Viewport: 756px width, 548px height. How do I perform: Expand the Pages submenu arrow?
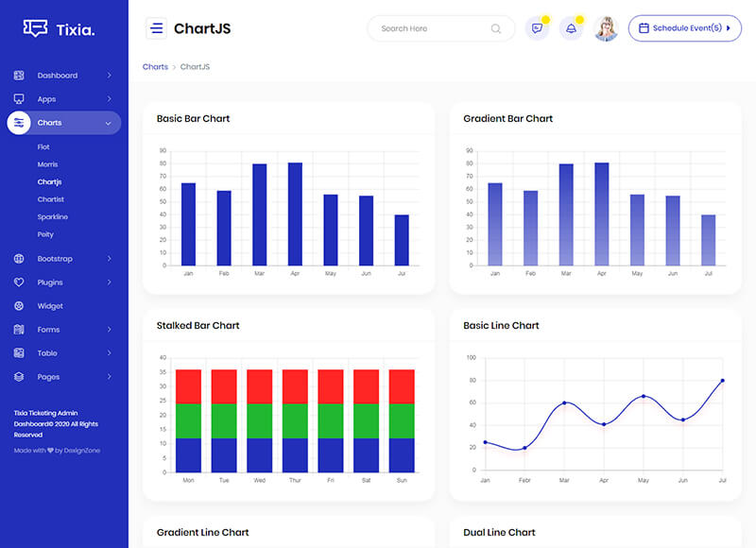(x=109, y=377)
